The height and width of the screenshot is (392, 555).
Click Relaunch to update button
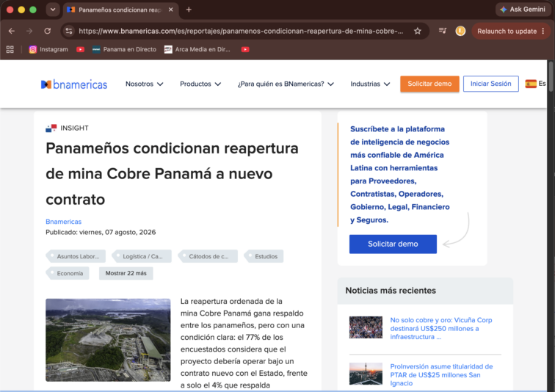pyautogui.click(x=507, y=31)
